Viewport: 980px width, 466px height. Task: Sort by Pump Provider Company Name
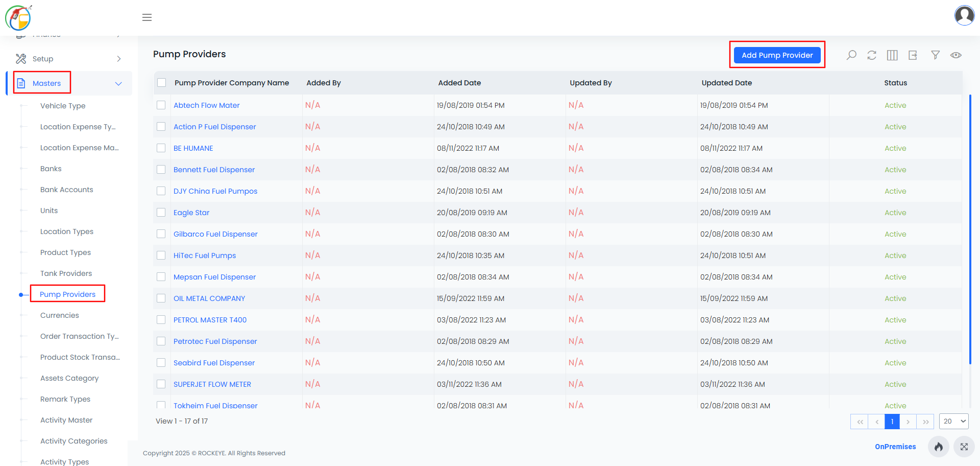(232, 83)
